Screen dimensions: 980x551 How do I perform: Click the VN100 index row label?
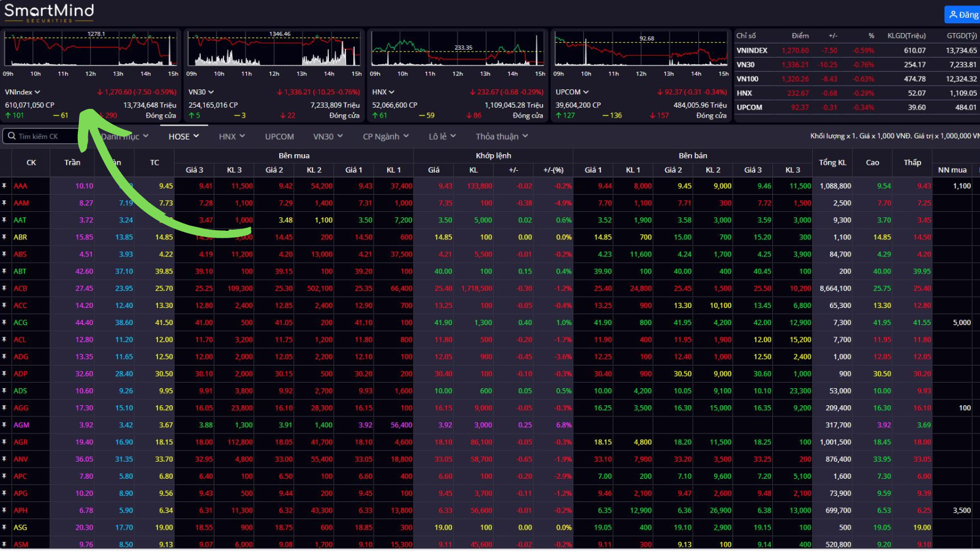[x=747, y=79]
